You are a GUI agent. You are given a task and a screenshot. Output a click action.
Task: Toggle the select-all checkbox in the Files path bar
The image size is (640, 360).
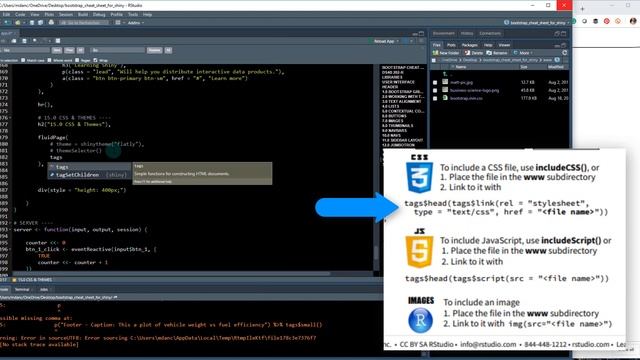tap(433, 60)
